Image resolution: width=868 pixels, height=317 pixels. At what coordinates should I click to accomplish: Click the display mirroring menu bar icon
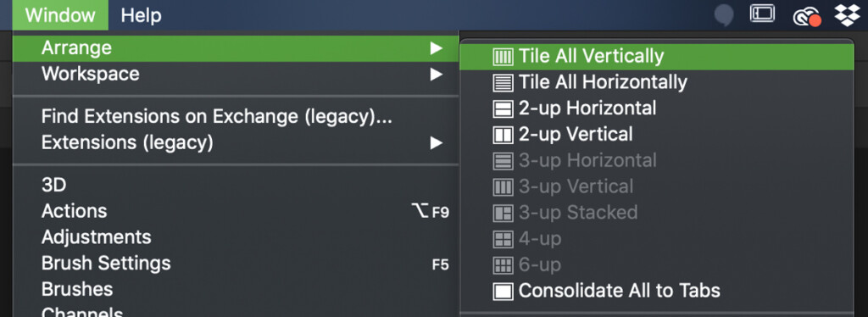762,14
